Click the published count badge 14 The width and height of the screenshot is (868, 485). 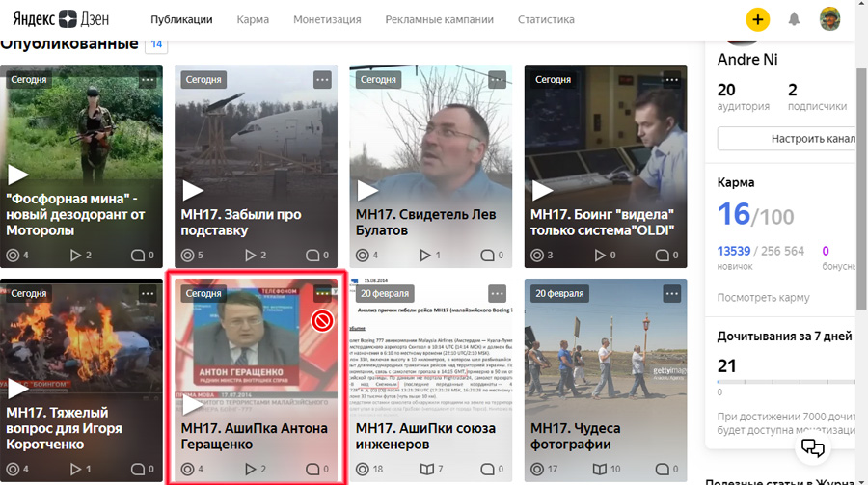pyautogui.click(x=156, y=44)
